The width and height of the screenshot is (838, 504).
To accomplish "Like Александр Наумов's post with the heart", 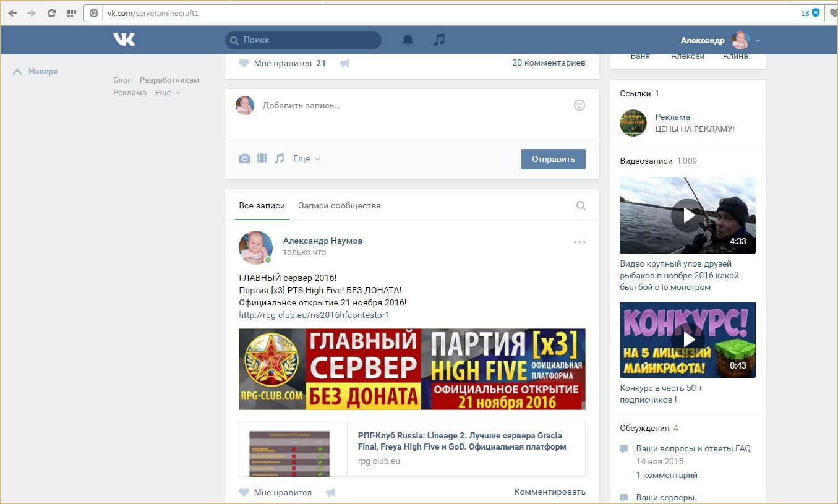I will click(x=244, y=492).
